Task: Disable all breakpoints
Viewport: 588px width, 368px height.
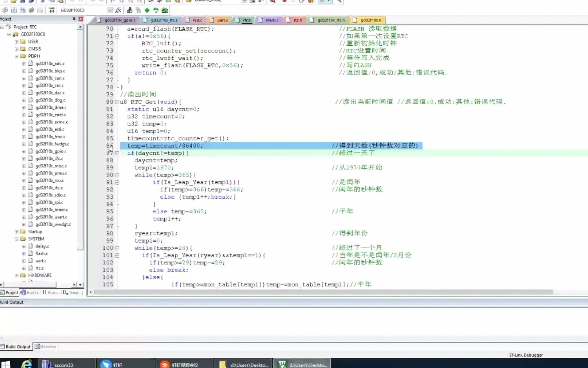Action: point(301,2)
